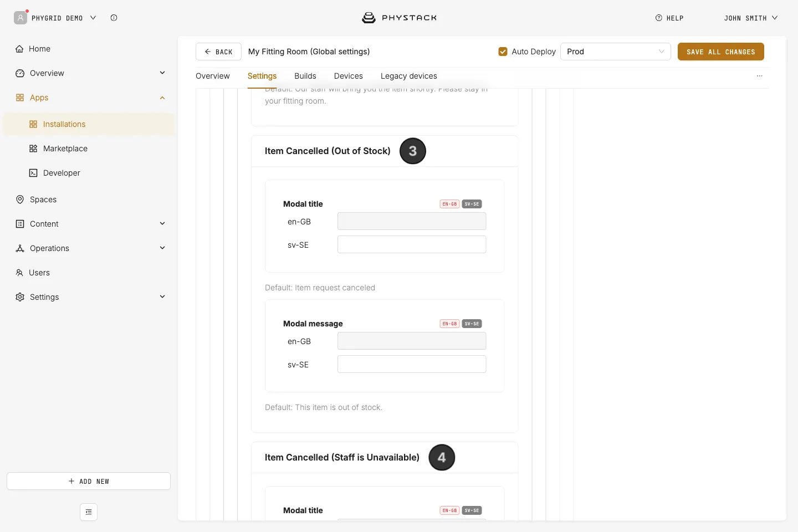Switch to the Legacy devices tab
This screenshot has height=532, width=798.
click(409, 76)
